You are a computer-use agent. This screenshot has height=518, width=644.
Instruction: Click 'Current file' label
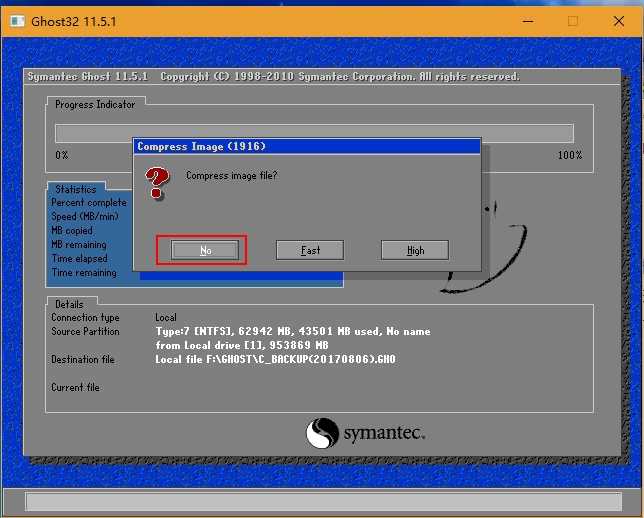[76, 387]
